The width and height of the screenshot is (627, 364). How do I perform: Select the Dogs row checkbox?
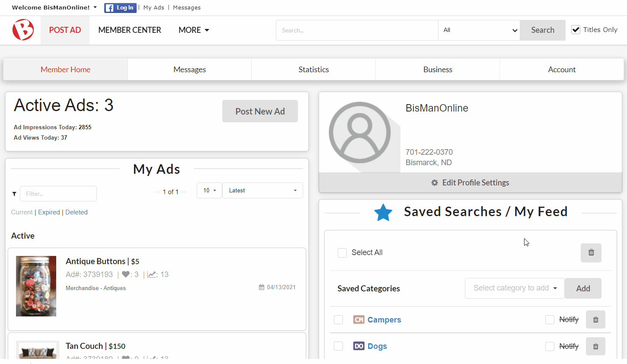coord(339,346)
